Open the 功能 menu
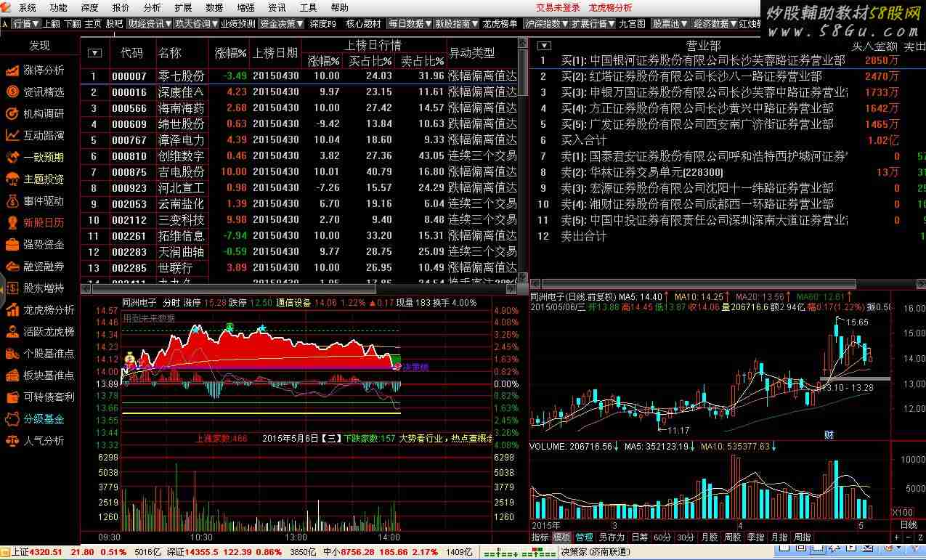926x560 pixels. coord(59,8)
